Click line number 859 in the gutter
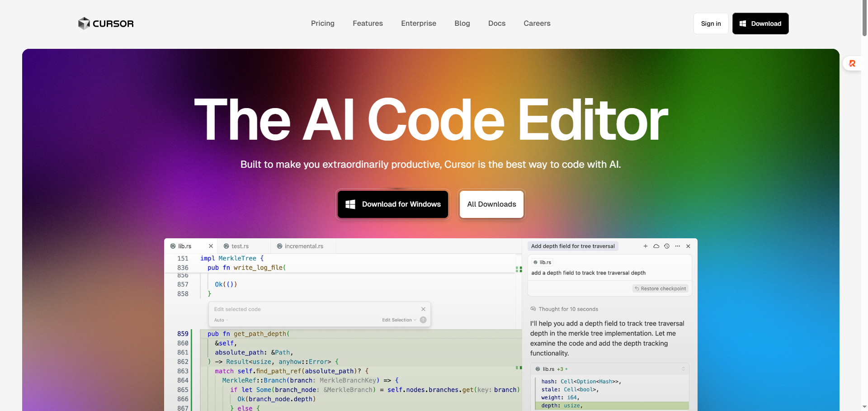Screen dimensions: 868x411 (x=183, y=334)
